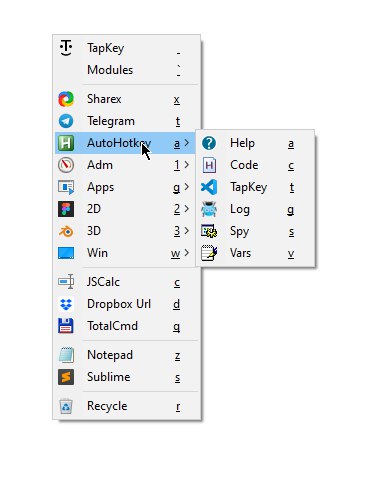Click the "w" shortcut next to Win
This screenshot has width=384, height=484.
(x=176, y=254)
